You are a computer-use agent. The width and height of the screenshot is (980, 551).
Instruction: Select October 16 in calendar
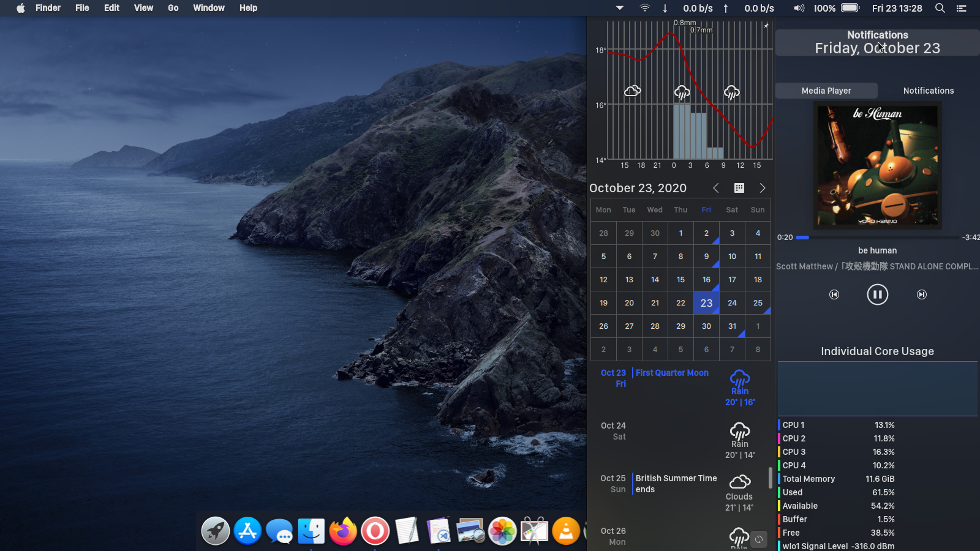pyautogui.click(x=706, y=280)
